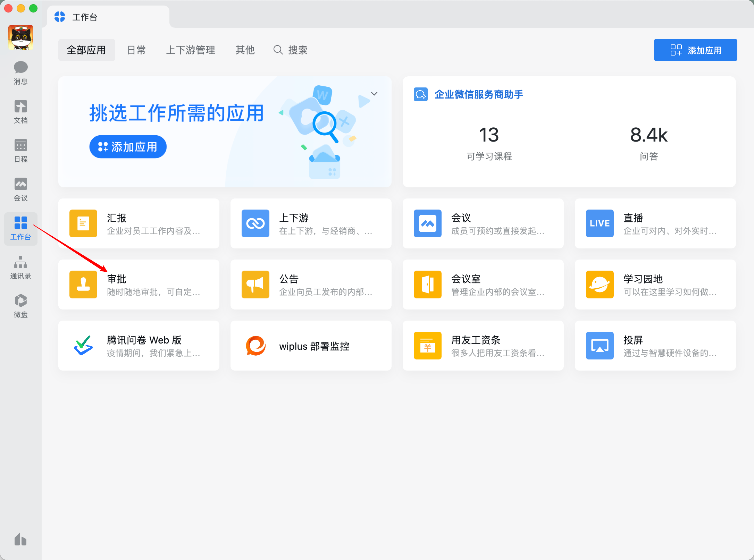
Task: Open 会议 from the left sidebar
Action: 20,189
